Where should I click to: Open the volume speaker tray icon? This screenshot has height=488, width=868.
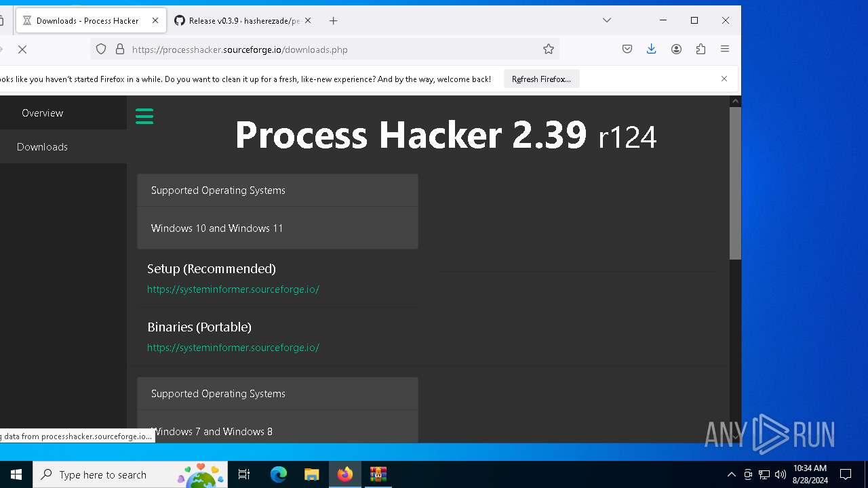pyautogui.click(x=780, y=474)
